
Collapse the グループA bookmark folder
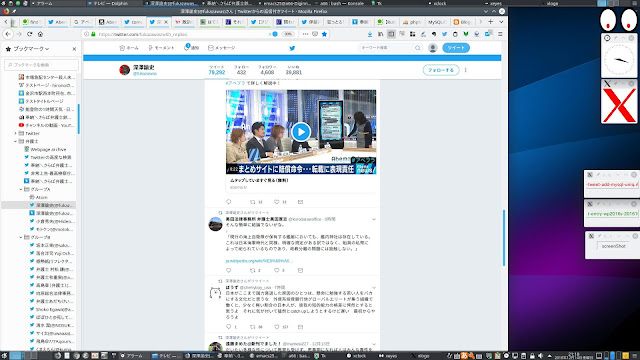click(x=21, y=189)
